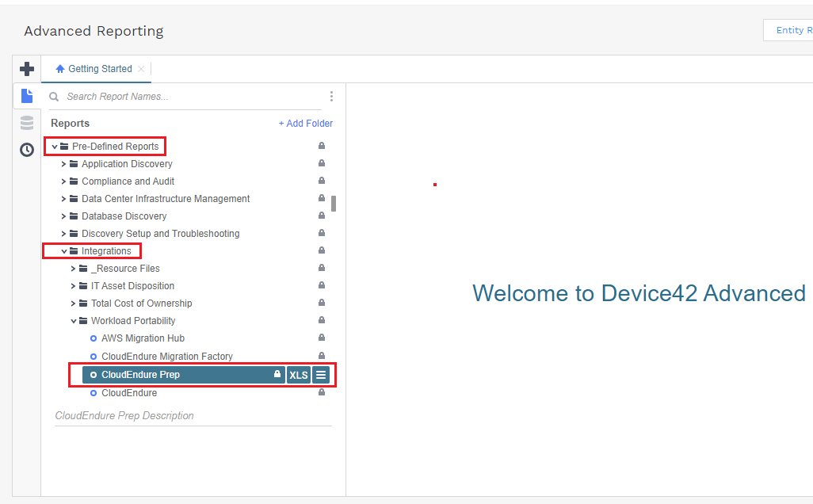Open the CloudEndure Prep hamburger menu
Screen dimensions: 813x504
(x=321, y=375)
